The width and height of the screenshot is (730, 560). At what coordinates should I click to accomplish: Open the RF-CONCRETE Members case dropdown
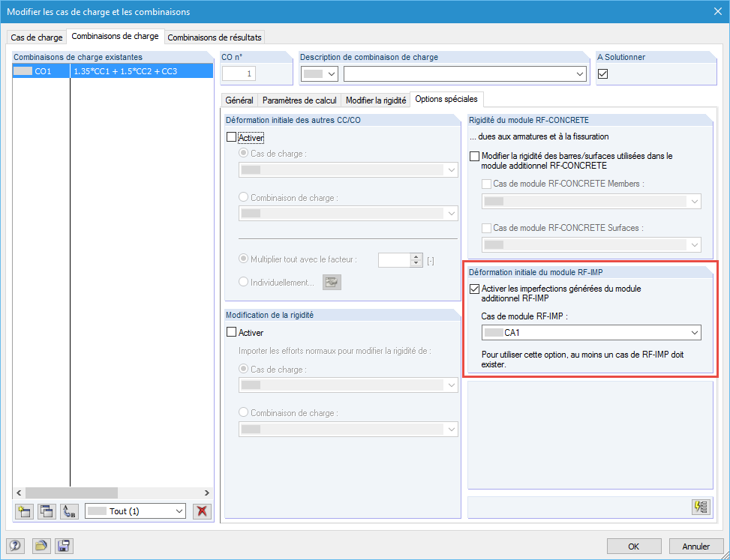pos(591,202)
